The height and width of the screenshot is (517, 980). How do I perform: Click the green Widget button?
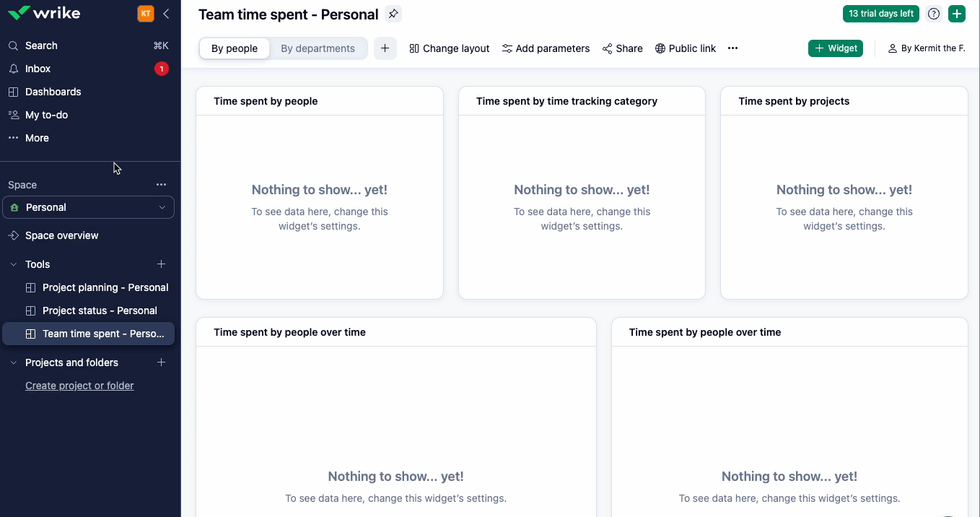click(836, 48)
